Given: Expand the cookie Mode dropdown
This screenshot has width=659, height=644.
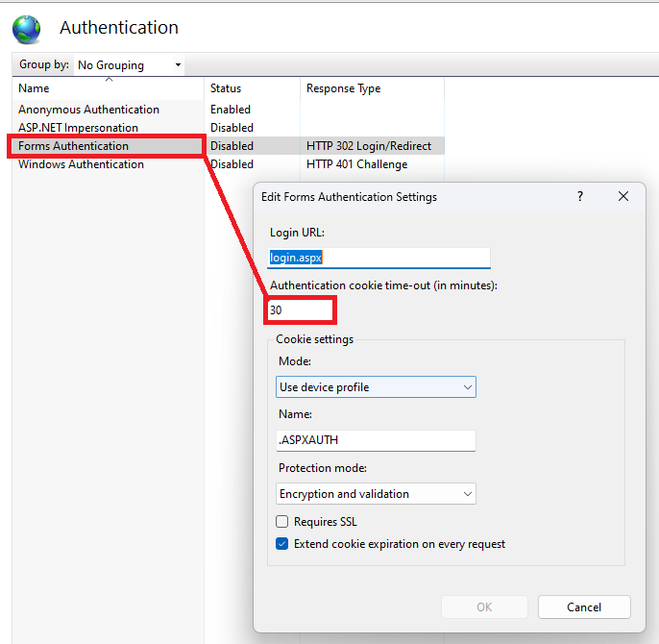Looking at the screenshot, I should (375, 387).
